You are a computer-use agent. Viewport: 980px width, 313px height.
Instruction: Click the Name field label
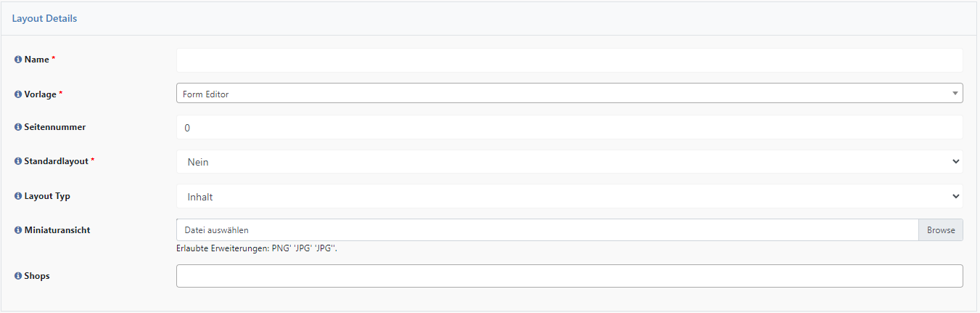coord(36,60)
